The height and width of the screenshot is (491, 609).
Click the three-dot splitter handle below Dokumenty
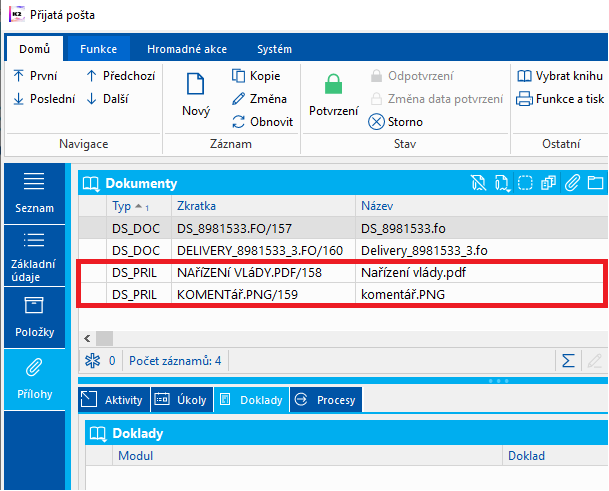coord(499,381)
